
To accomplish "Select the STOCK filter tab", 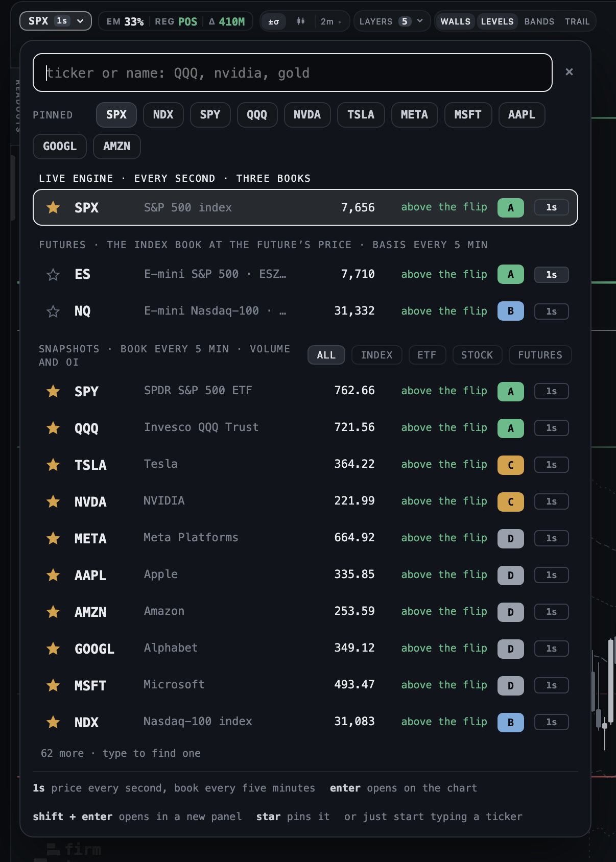I will click(477, 355).
